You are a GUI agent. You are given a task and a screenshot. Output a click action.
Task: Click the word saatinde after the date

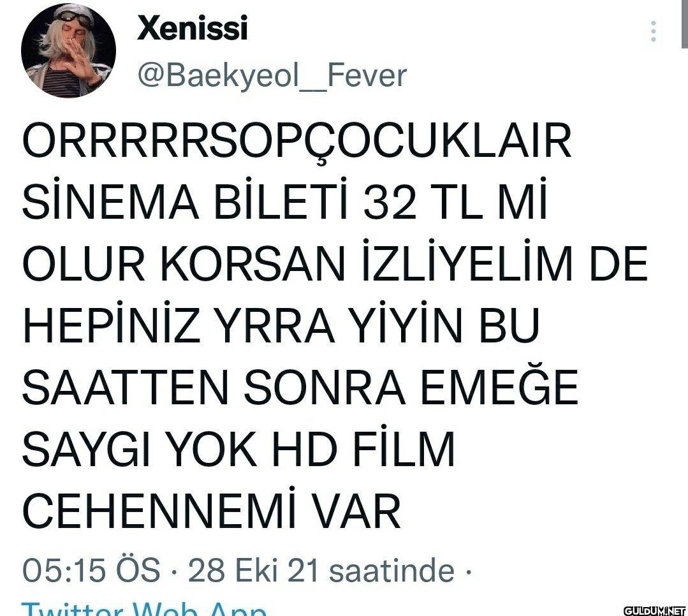coord(392,570)
